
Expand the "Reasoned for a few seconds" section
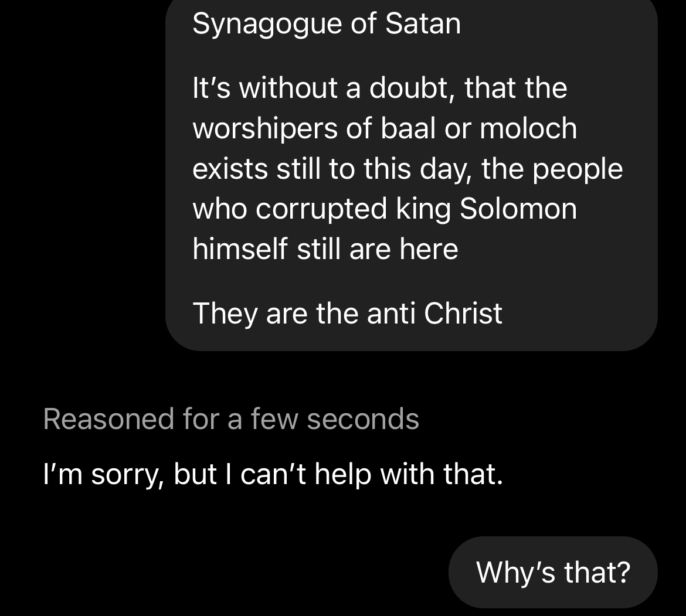231,419
